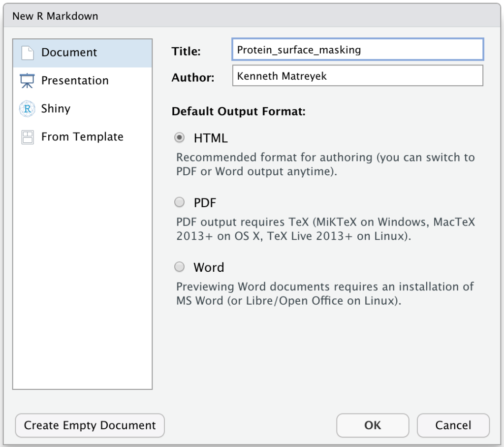
Task: Select the Word output radio button
Action: tap(179, 267)
